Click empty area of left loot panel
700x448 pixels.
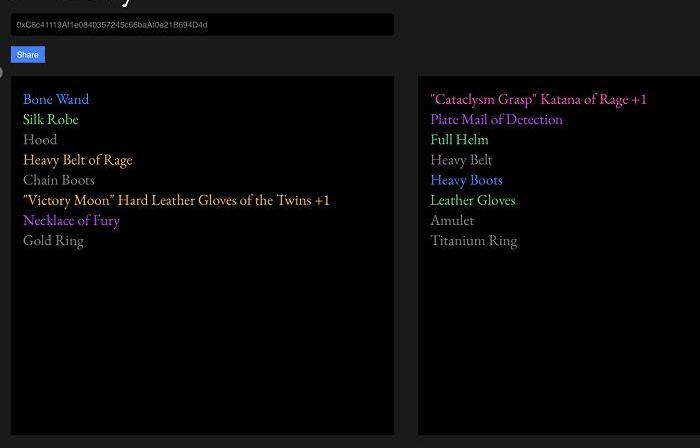point(202,340)
